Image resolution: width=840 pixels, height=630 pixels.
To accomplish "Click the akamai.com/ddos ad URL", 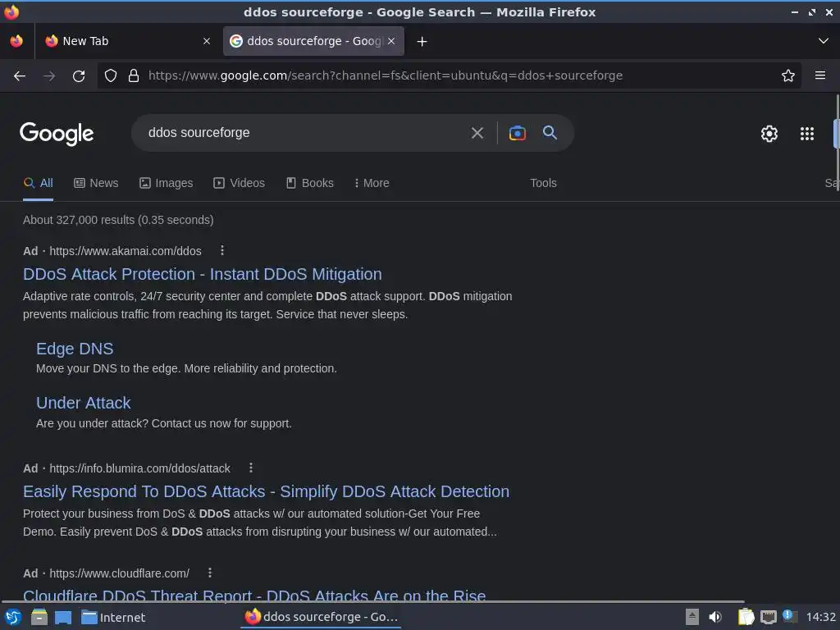I will pyautogui.click(x=126, y=251).
